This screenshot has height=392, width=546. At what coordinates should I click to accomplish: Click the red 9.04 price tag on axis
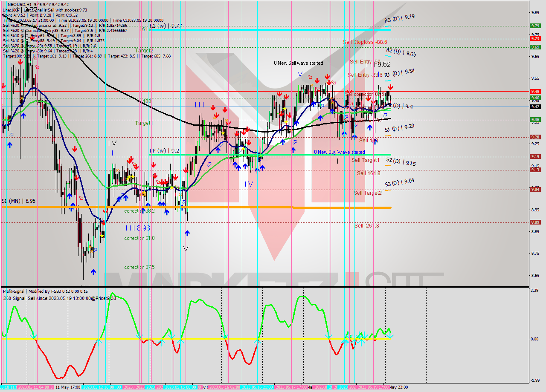(x=535, y=189)
